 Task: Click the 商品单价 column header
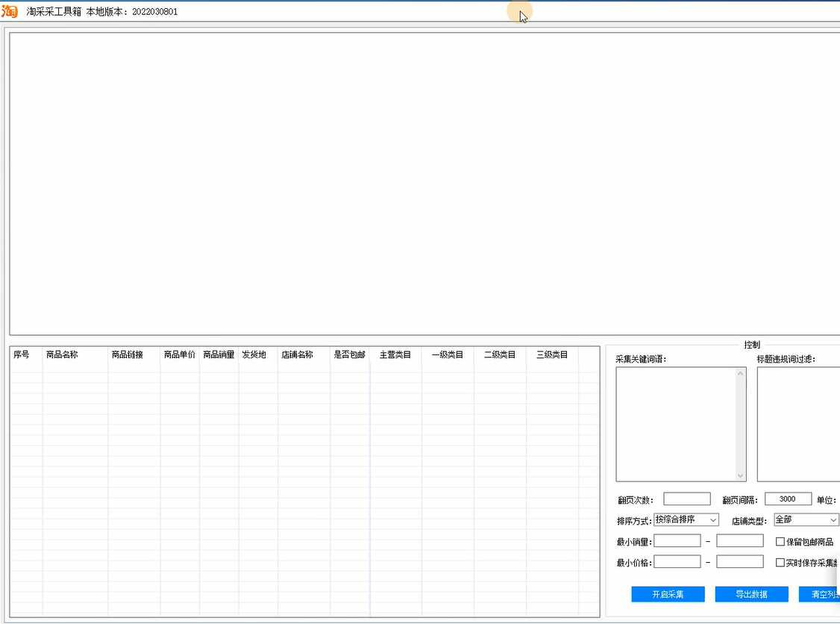(x=180, y=355)
